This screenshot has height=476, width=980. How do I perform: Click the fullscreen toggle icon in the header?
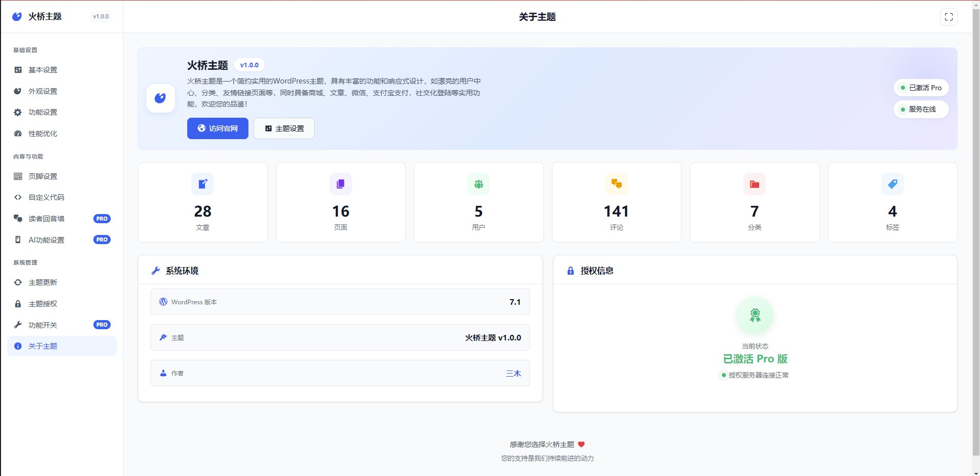tap(948, 17)
